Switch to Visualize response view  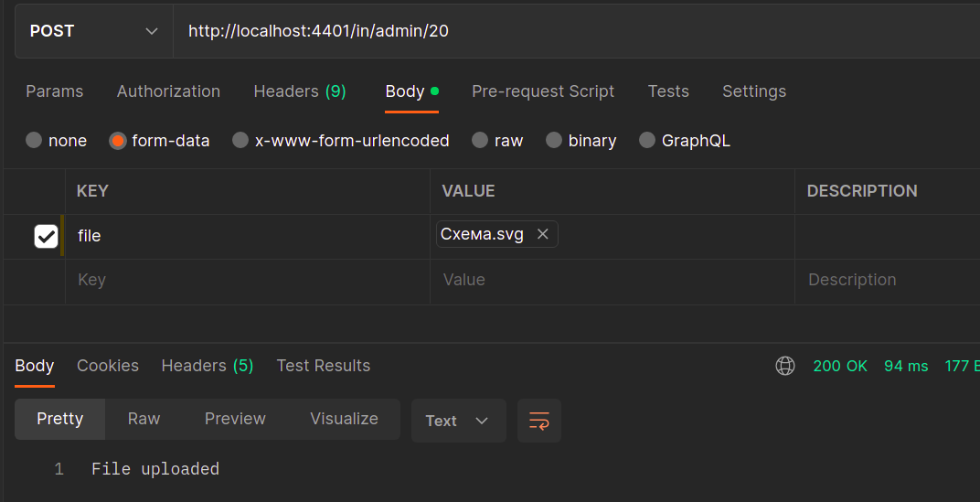344,419
